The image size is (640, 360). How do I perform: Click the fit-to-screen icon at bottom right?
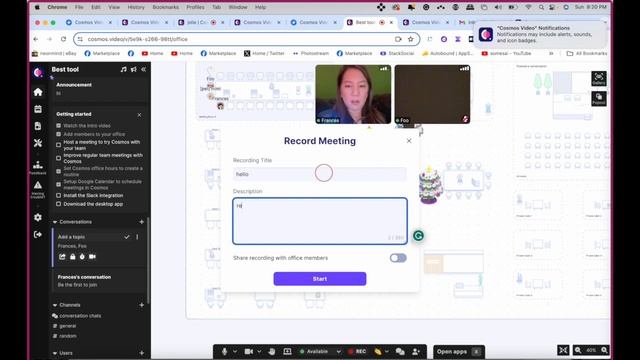[563, 350]
